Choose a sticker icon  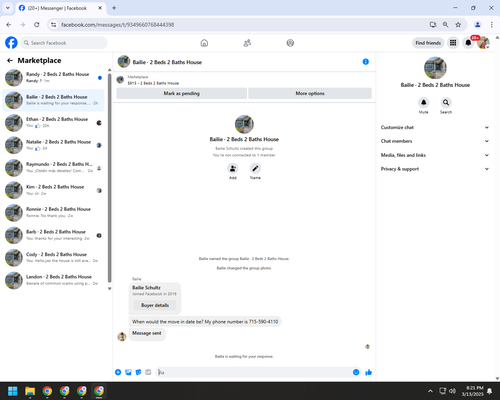138,372
